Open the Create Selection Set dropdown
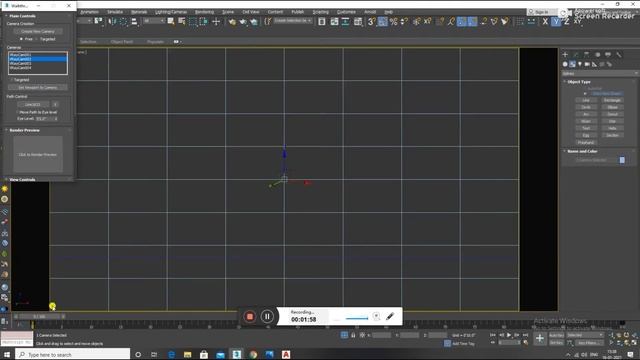Image resolution: width=640 pixels, height=360 pixels. (293, 20)
